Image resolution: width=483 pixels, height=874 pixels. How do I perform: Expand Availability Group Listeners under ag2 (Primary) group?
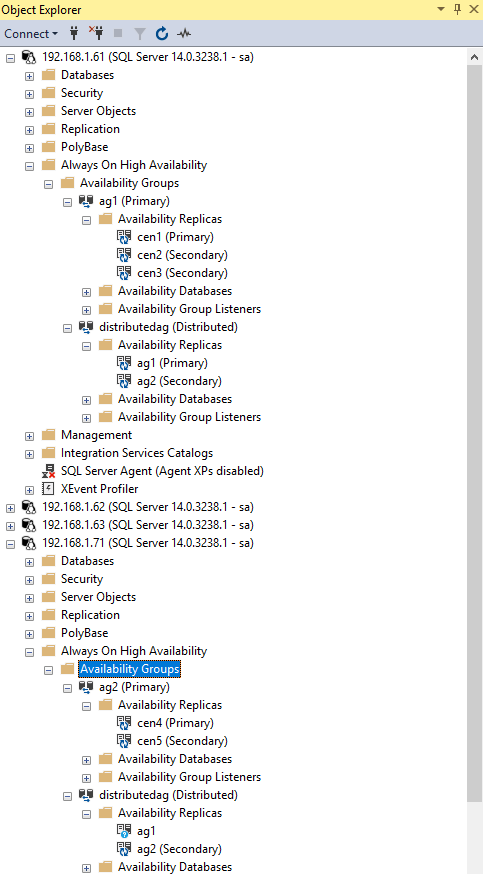(86, 778)
